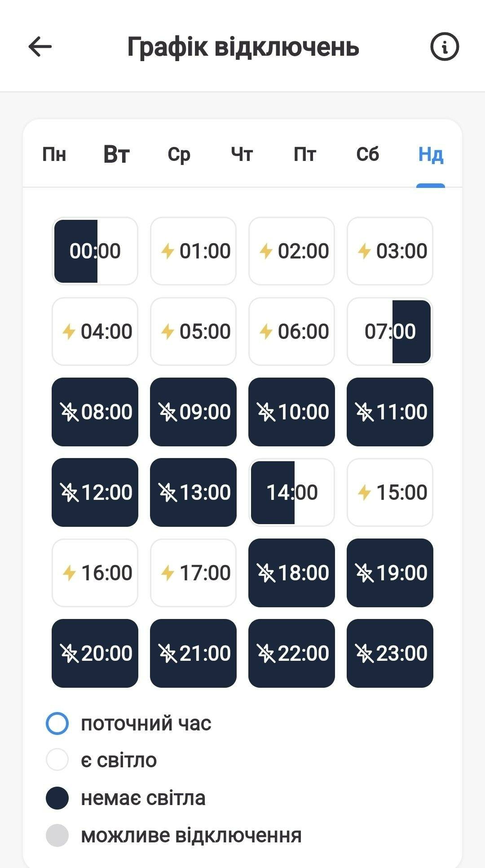Tap the no-power icon at 18:00
The height and width of the screenshot is (868, 485).
tap(266, 573)
